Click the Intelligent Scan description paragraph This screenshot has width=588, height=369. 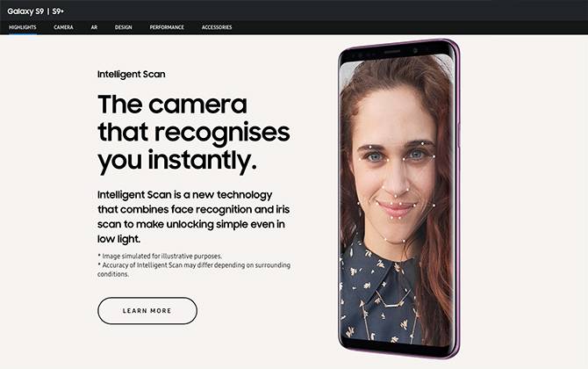tap(193, 217)
